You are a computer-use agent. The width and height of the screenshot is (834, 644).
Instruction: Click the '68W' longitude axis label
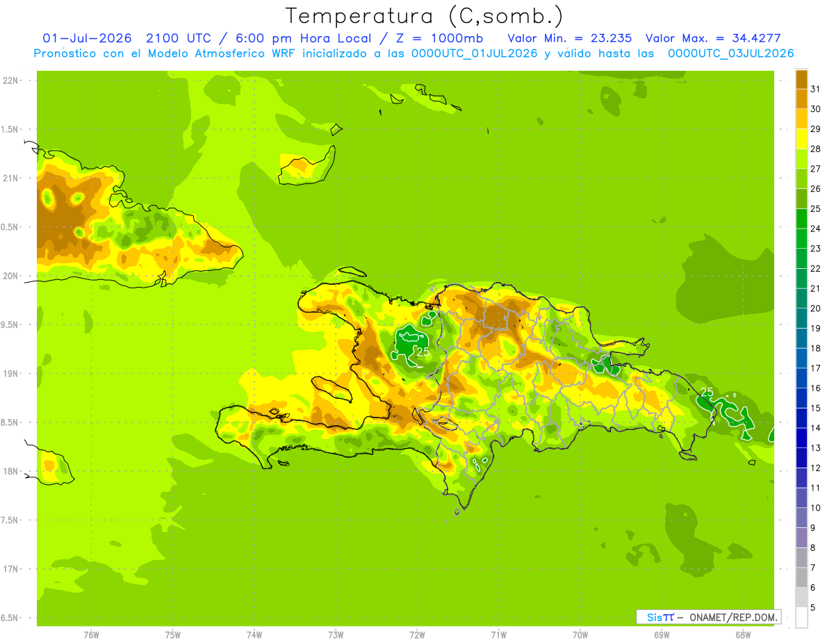click(743, 634)
